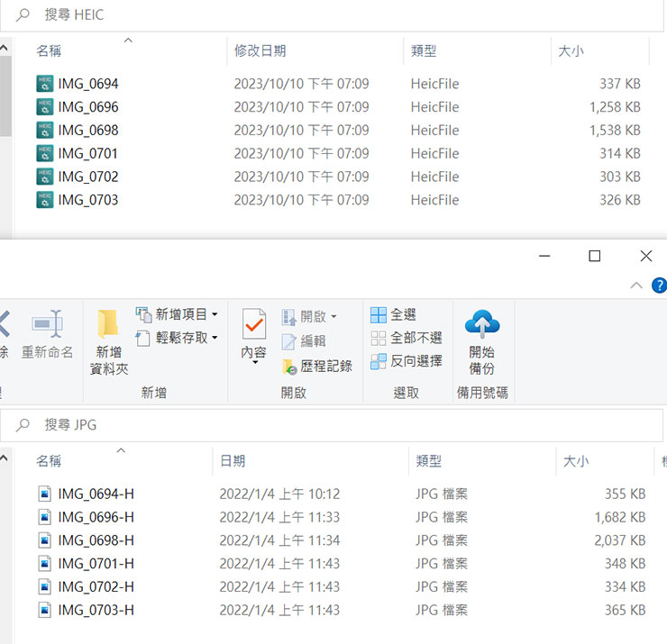Image resolution: width=667 pixels, height=644 pixels.
Task: Click the JPG window scroll up arrow
Action: click(x=5, y=458)
